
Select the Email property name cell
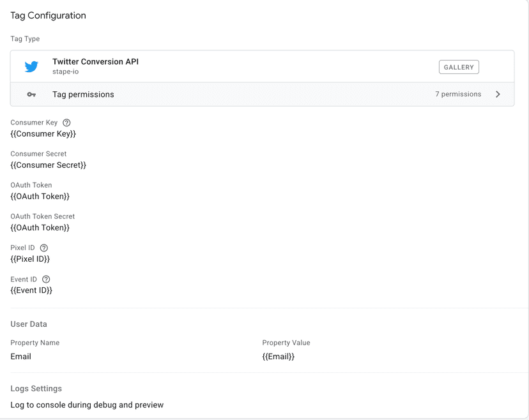[20, 357]
